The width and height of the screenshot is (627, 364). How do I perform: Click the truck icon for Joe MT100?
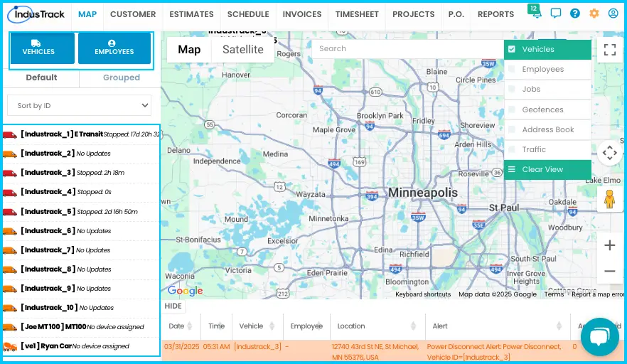[x=10, y=327]
